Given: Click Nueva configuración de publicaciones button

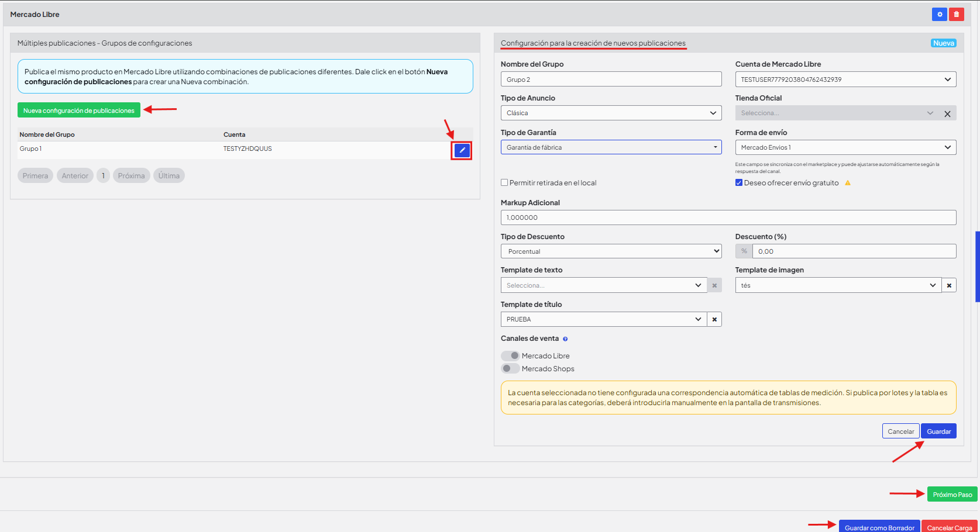Looking at the screenshot, I should pos(79,110).
